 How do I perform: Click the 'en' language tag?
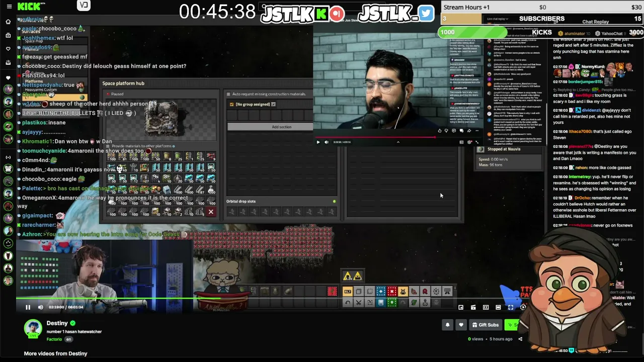click(x=68, y=339)
